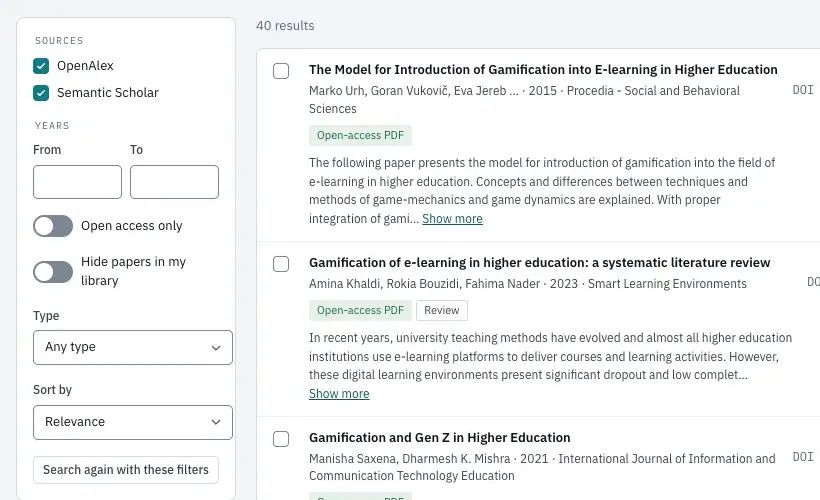The width and height of the screenshot is (820, 500).
Task: Open the Any type dropdown
Action: [x=133, y=347]
